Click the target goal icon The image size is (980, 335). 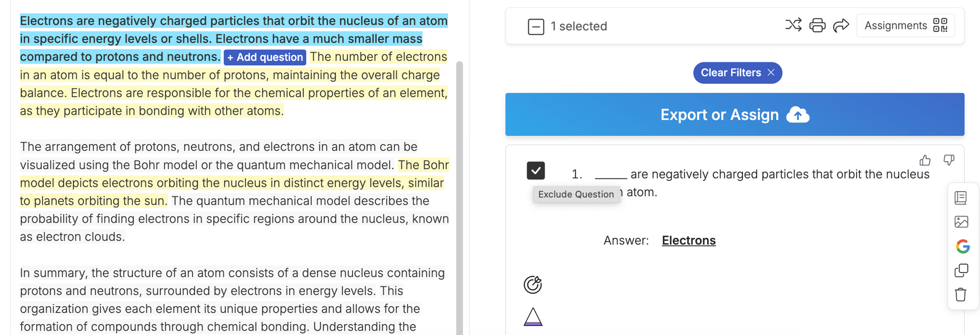tap(533, 284)
